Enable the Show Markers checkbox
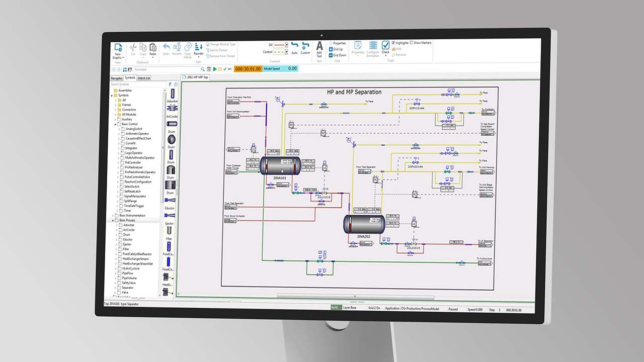Image resolution: width=644 pixels, height=362 pixels. click(x=412, y=43)
